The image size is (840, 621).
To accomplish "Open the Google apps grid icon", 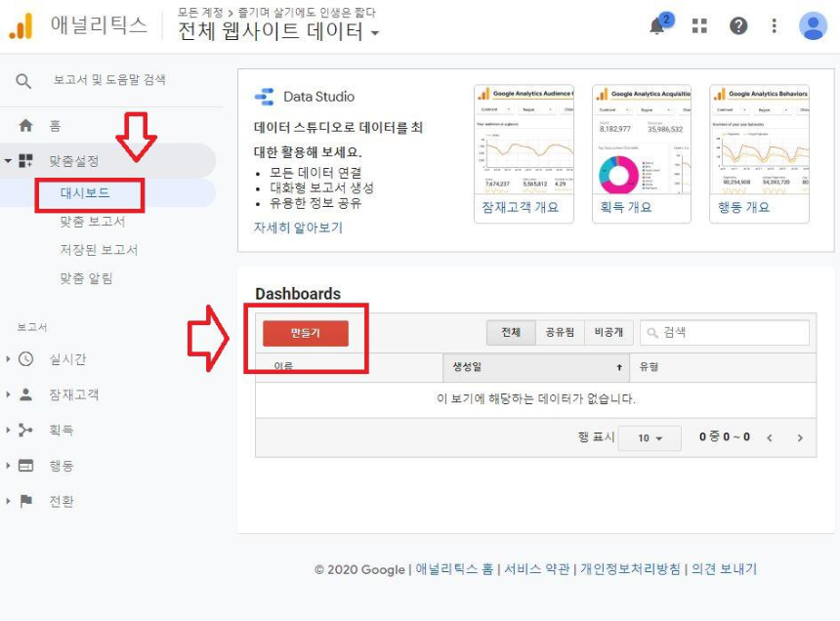I will pyautogui.click(x=697, y=26).
